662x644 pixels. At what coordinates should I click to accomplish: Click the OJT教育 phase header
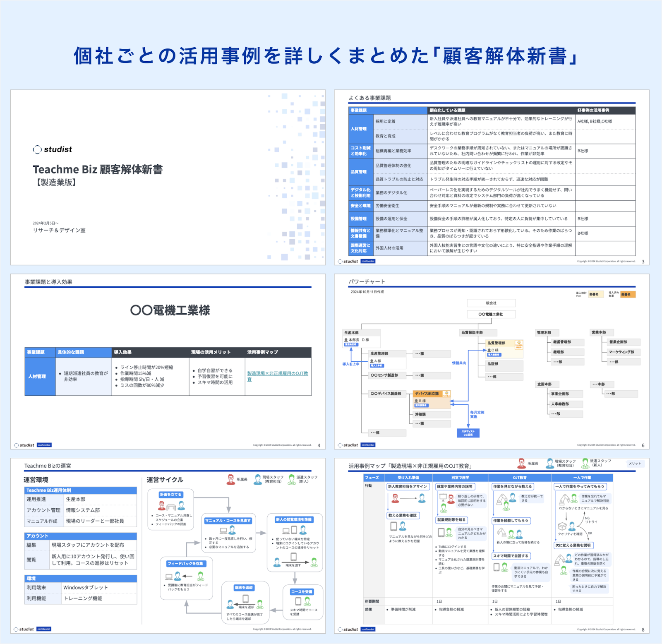pyautogui.click(x=520, y=478)
